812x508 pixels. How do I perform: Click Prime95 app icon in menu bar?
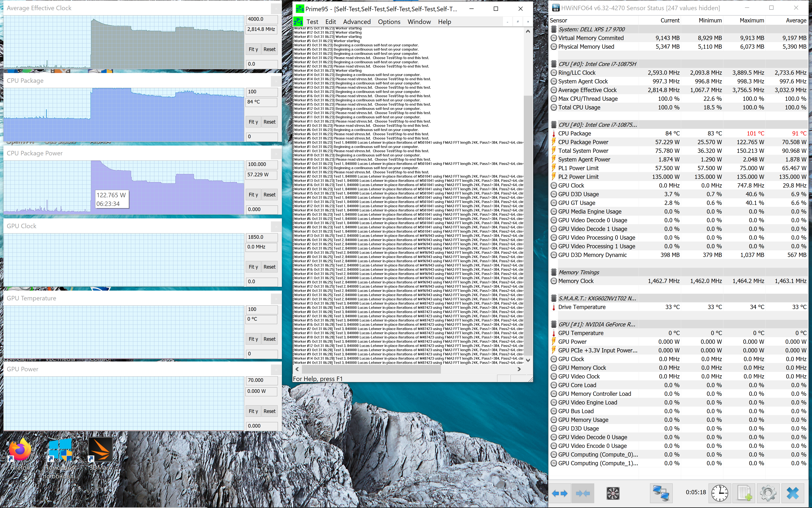[298, 22]
